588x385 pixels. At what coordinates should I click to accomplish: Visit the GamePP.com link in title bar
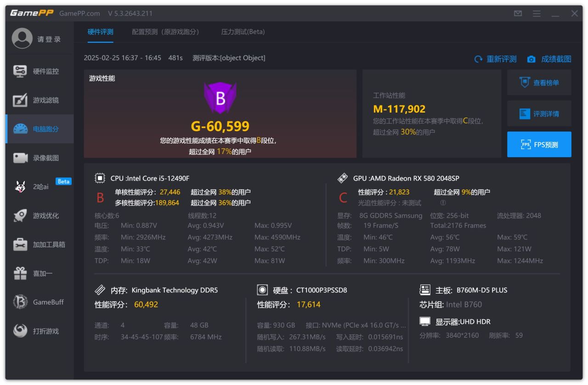(x=79, y=13)
